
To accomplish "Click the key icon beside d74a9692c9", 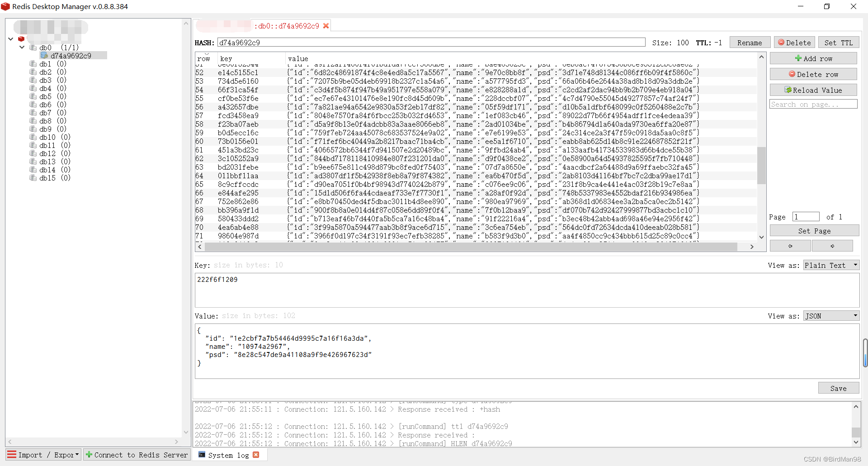I will (x=45, y=56).
